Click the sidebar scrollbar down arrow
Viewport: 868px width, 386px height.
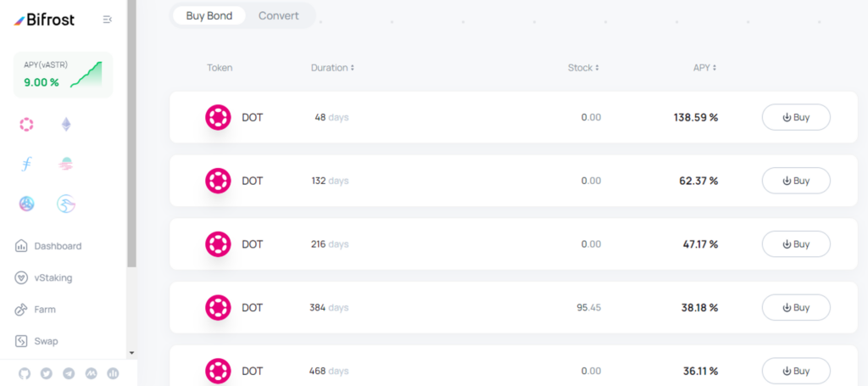coord(131,352)
